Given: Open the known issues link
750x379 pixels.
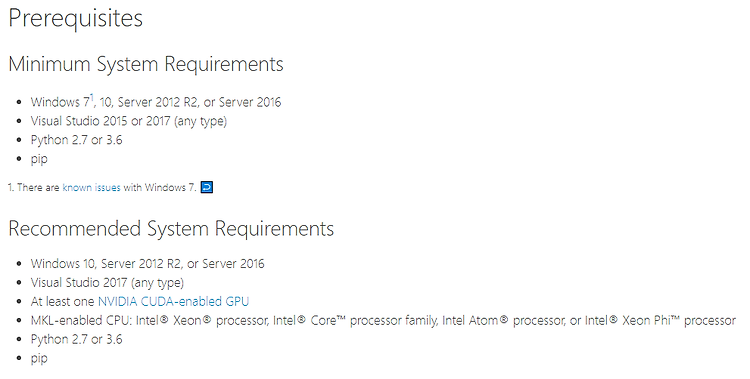Looking at the screenshot, I should 91,188.
